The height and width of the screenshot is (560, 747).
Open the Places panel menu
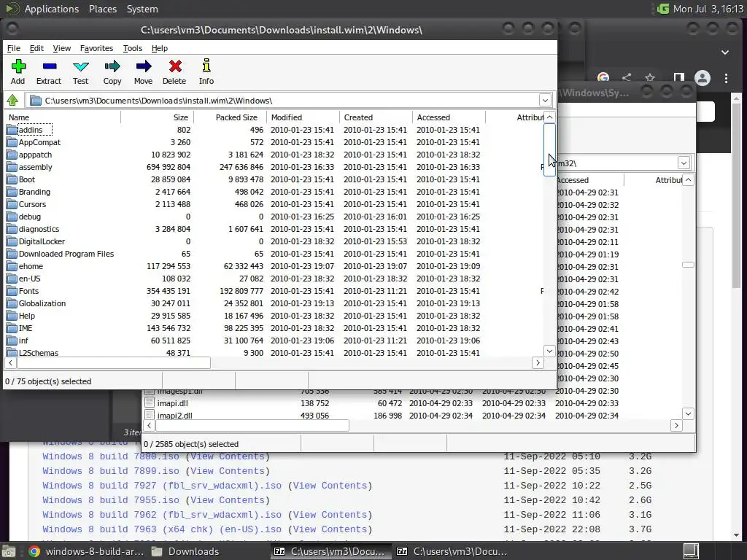click(x=102, y=9)
